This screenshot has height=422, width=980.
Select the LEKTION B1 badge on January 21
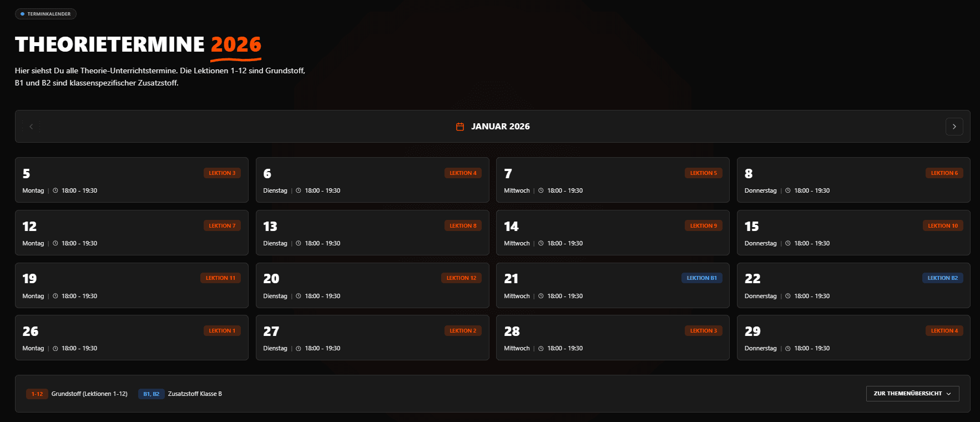pyautogui.click(x=702, y=278)
